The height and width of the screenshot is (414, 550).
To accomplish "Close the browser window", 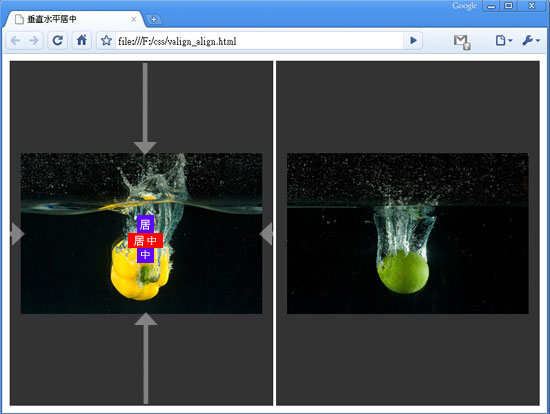I will pyautogui.click(x=532, y=6).
